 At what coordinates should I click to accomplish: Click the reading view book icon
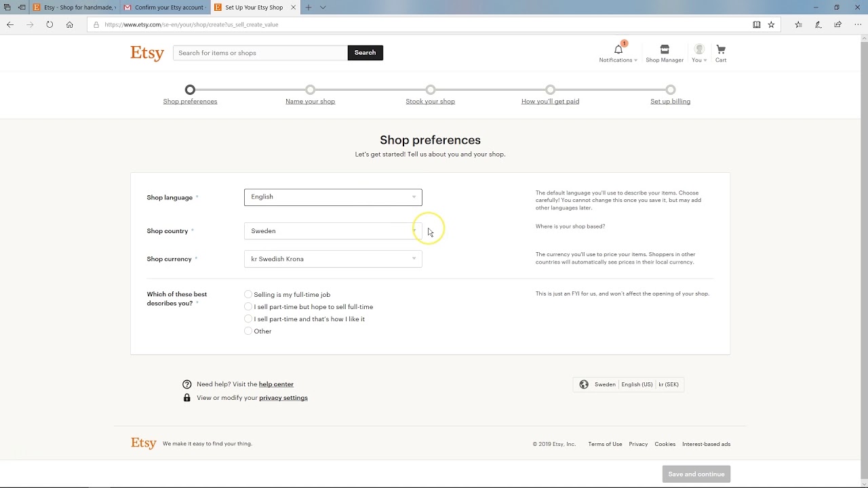tap(757, 24)
